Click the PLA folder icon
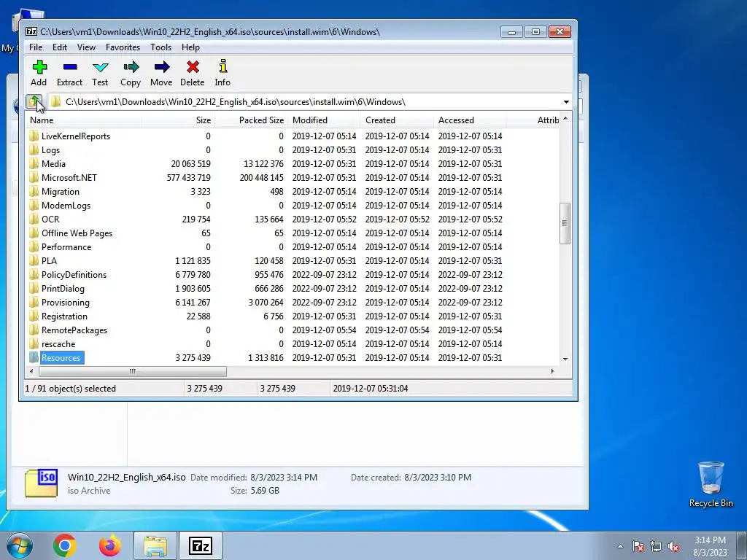Image resolution: width=747 pixels, height=560 pixels. tap(34, 260)
